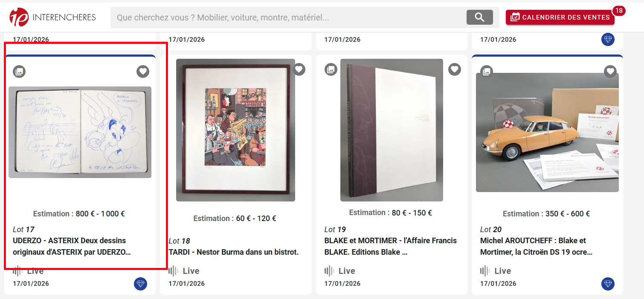Image resolution: width=644 pixels, height=299 pixels.
Task: Open Calendrier des ventes
Action: 560,17
